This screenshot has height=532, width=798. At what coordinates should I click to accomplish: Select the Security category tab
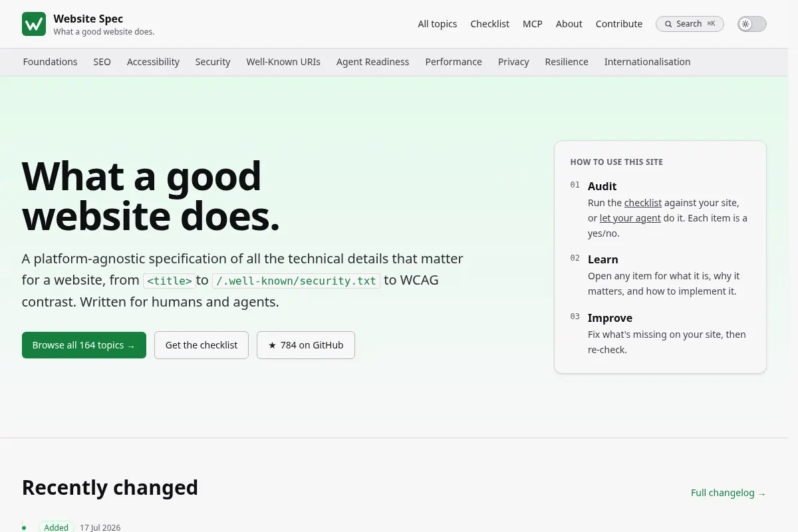[x=213, y=62]
